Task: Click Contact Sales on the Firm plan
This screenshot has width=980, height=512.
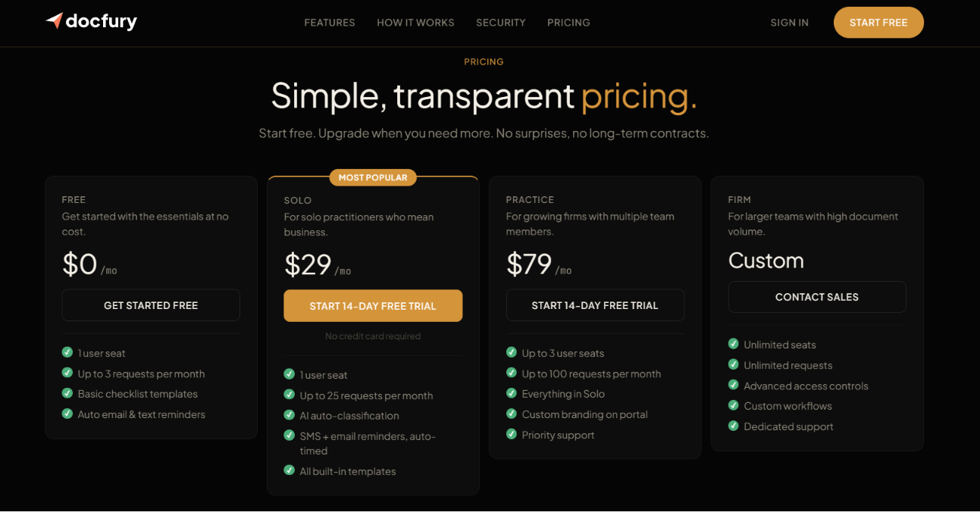Action: pyautogui.click(x=817, y=297)
